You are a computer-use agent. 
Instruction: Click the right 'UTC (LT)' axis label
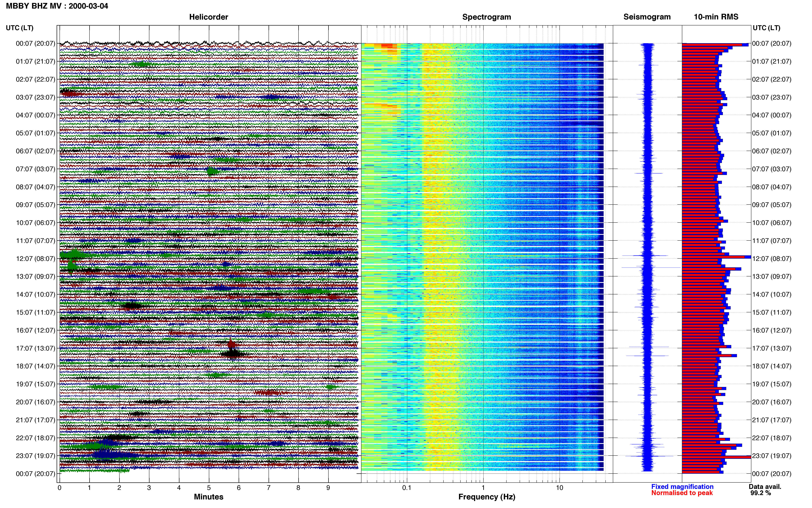tap(766, 28)
